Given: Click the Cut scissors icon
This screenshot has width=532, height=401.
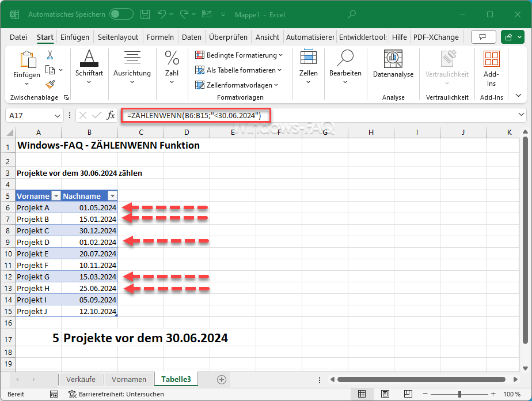Looking at the screenshot, I should (50, 55).
